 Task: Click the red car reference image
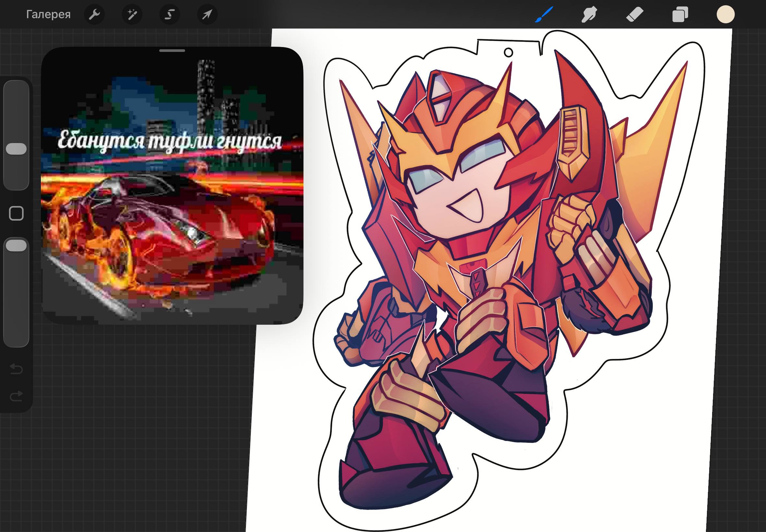click(x=172, y=186)
